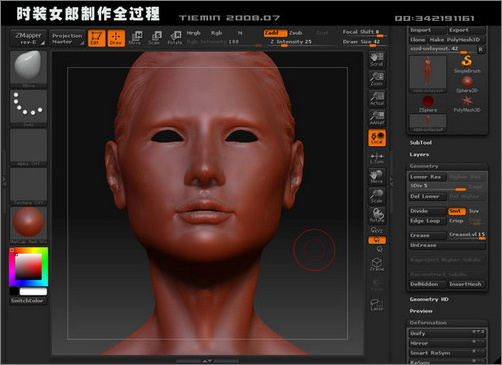Open the ZMapper rev-E plugin button
The image size is (502, 365).
(x=28, y=38)
